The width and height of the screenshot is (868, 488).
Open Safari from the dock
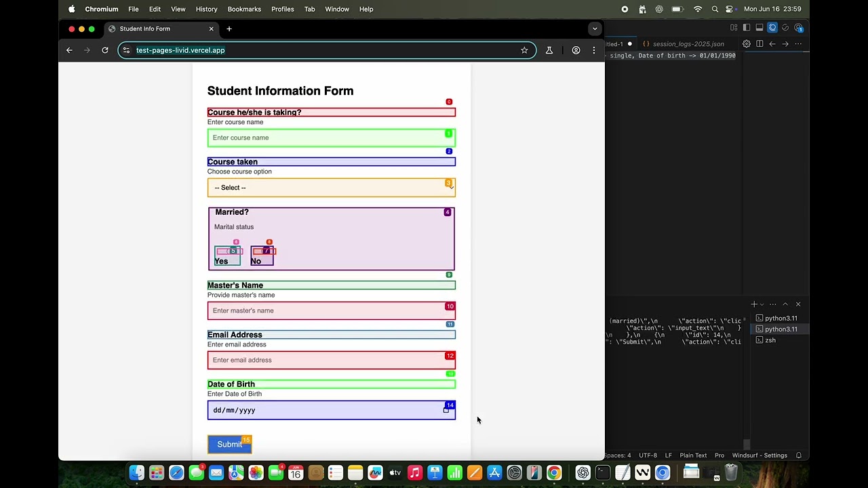pyautogui.click(x=176, y=472)
